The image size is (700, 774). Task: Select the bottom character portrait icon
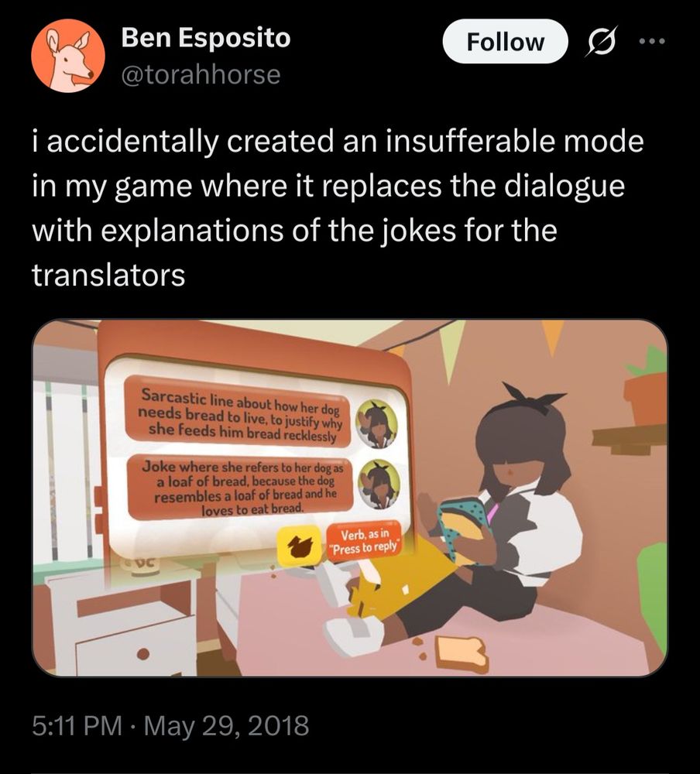[x=379, y=485]
